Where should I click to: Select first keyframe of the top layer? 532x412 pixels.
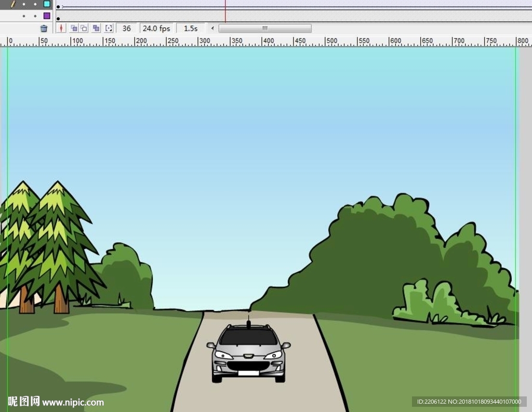58,7
